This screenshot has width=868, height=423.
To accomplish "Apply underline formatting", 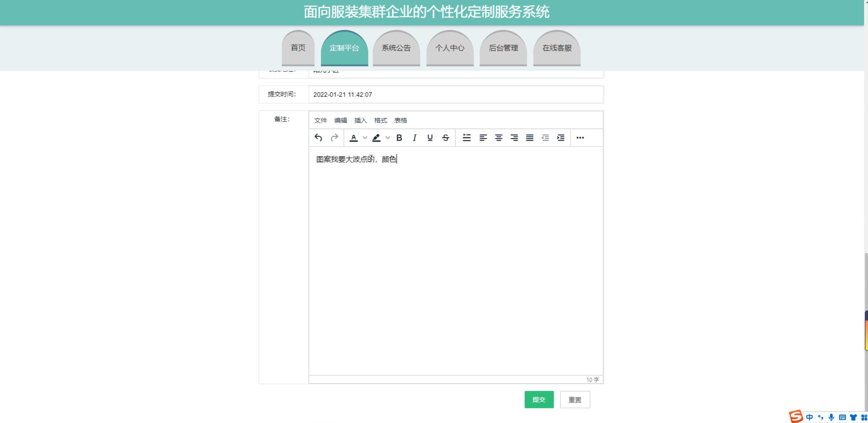I will (x=430, y=138).
